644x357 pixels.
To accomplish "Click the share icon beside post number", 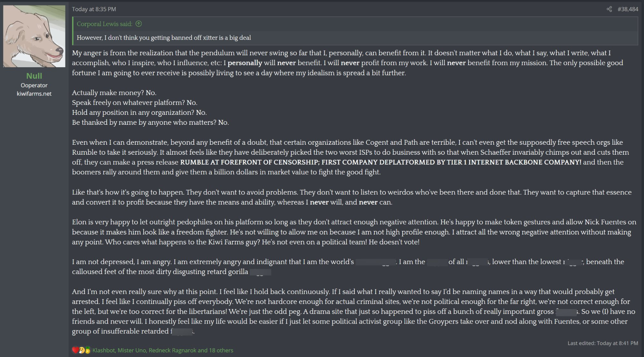I will click(609, 9).
